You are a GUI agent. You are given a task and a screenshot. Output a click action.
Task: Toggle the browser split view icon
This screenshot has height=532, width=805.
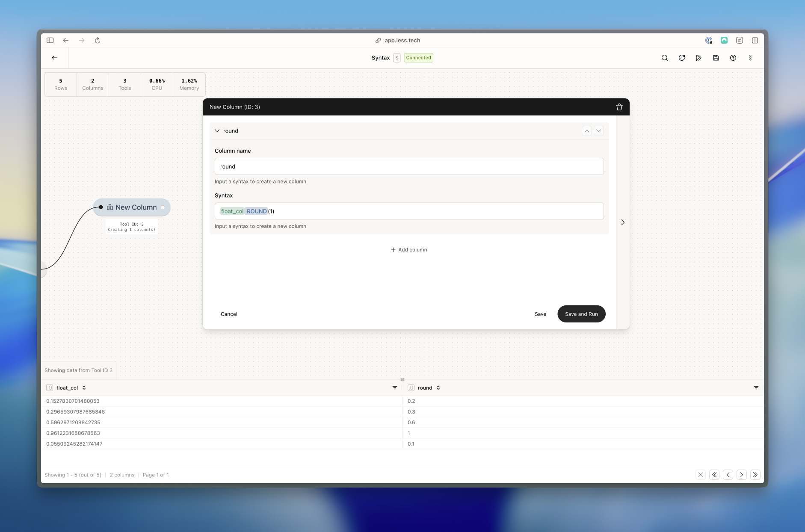(755, 40)
